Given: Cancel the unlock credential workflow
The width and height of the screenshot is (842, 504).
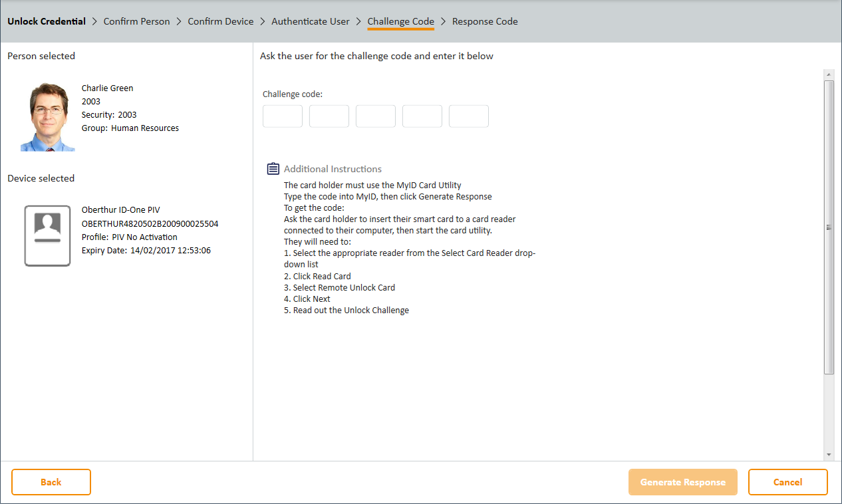Looking at the screenshot, I should (787, 482).
